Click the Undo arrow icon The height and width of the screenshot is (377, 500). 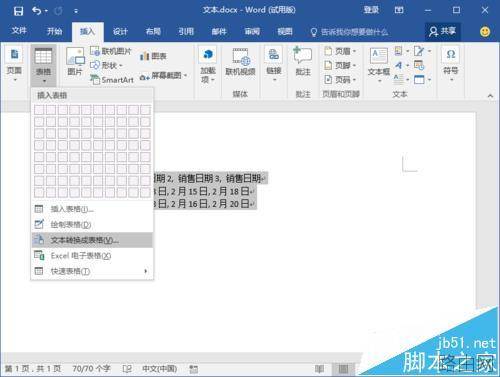pyautogui.click(x=36, y=11)
